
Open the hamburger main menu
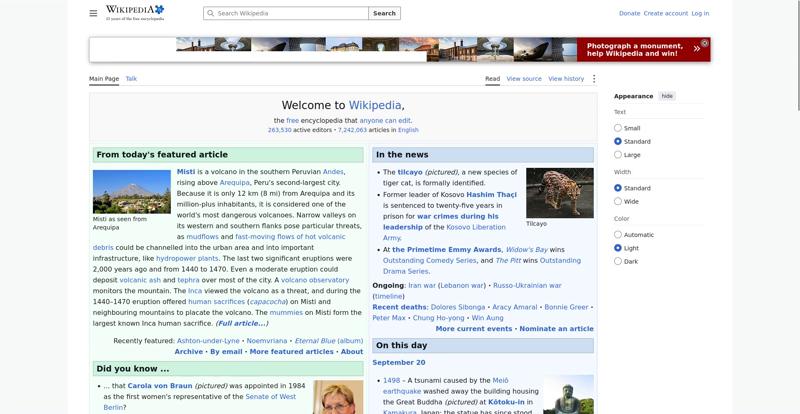click(x=93, y=13)
